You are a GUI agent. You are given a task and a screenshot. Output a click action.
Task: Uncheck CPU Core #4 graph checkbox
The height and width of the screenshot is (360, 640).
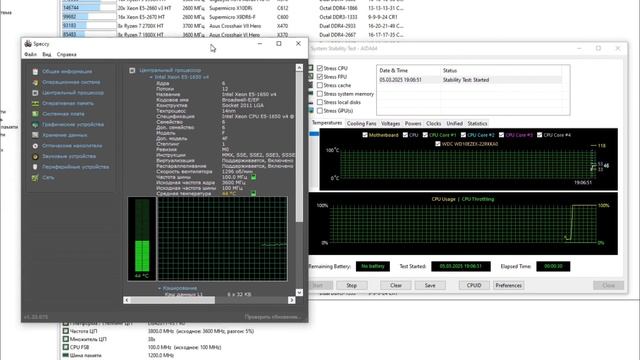[x=540, y=135]
